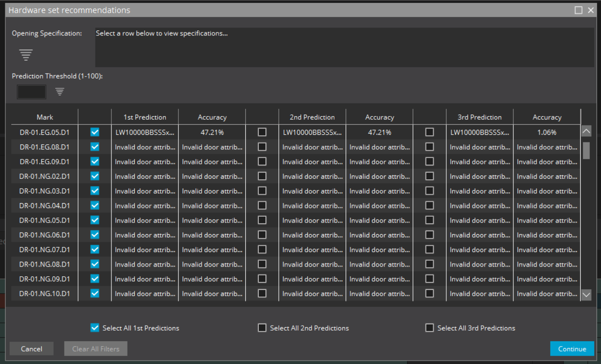Enable 2nd prediction for DR-01.EG.05.D1
Viewport: 601px width, 364px height.
262,132
